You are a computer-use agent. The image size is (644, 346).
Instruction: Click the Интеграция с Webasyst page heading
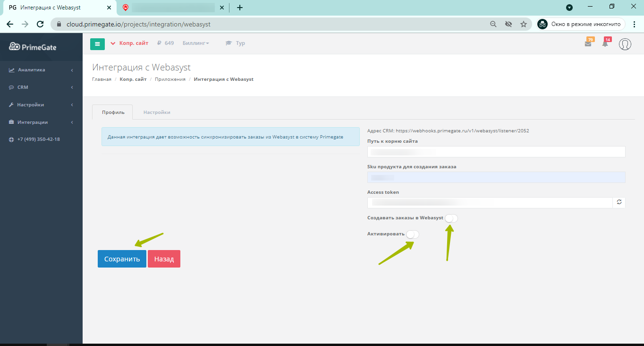point(142,67)
